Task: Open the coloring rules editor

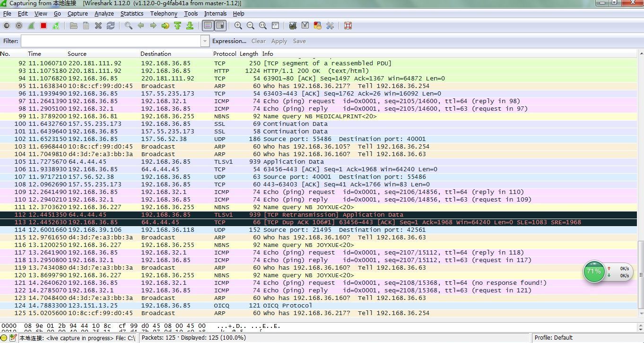Action: [x=318, y=26]
